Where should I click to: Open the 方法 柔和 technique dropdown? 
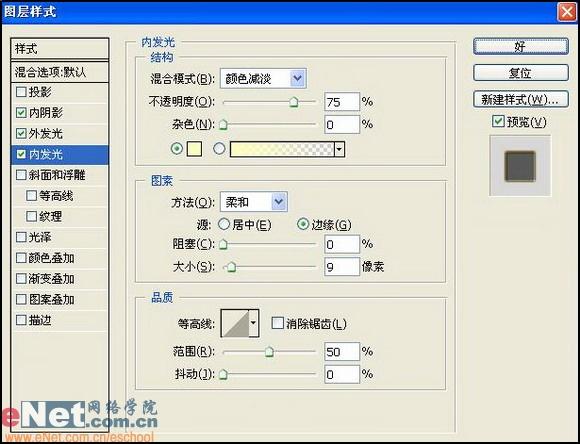coord(254,202)
